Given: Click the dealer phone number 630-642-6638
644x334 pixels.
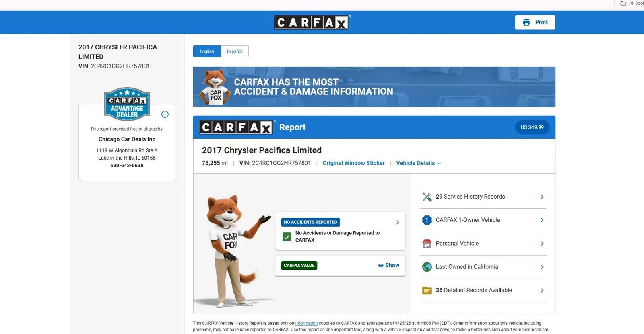Looking at the screenshot, I should 127,166.
